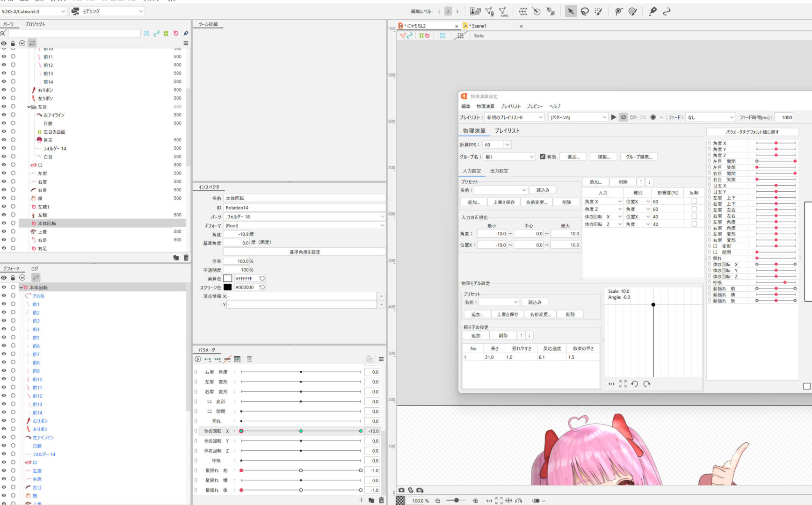The image size is (812, 505).
Task: Select the glue weight brush tool
Action: [x=633, y=11]
